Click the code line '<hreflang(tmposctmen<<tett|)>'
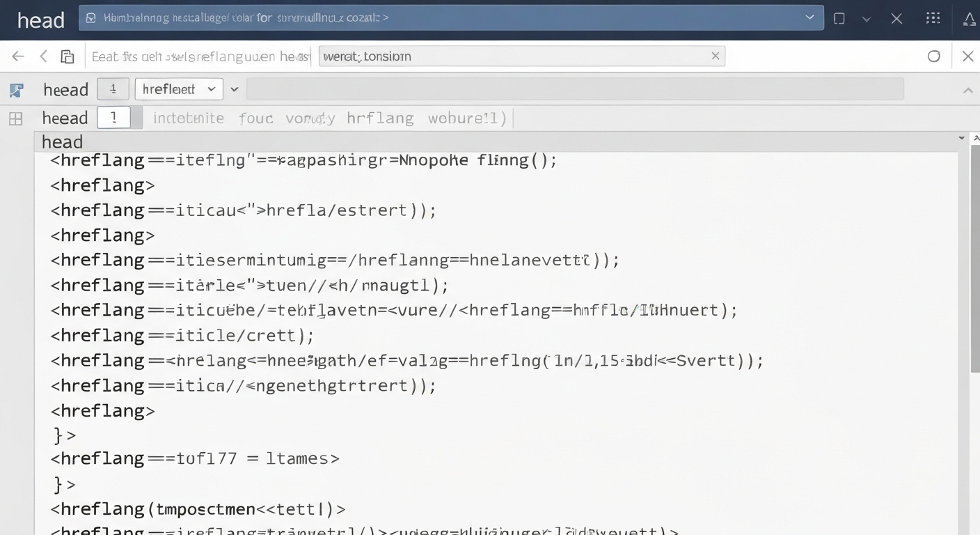980x535 pixels. coord(198,509)
